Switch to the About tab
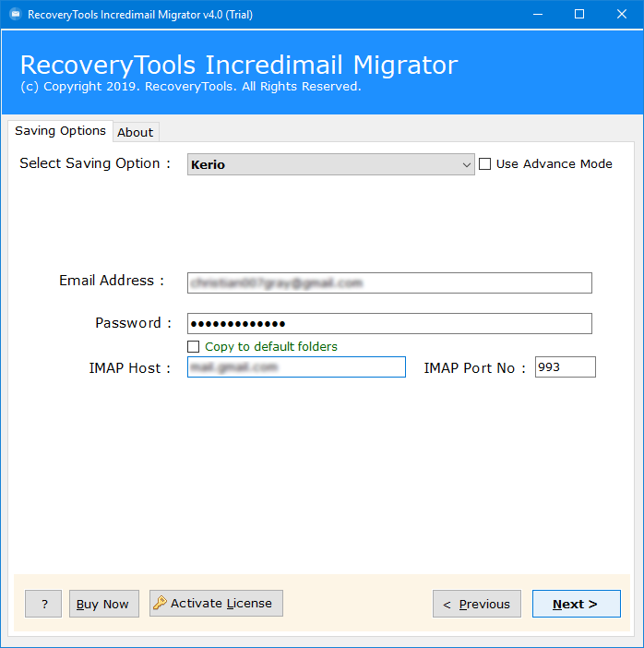 tap(136, 132)
